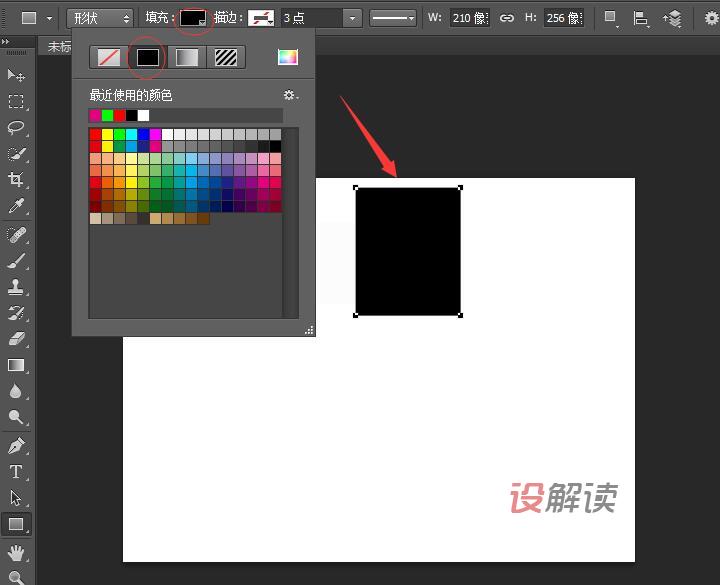Choose the pattern fill type
The width and height of the screenshot is (720, 585).
pos(226,58)
